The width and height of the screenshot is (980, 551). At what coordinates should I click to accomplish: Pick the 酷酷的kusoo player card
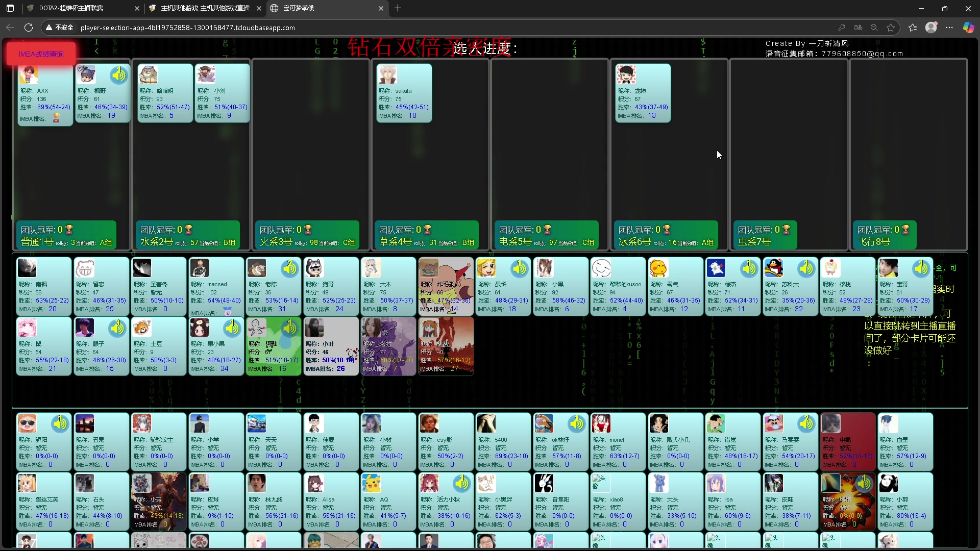pyautogui.click(x=618, y=287)
